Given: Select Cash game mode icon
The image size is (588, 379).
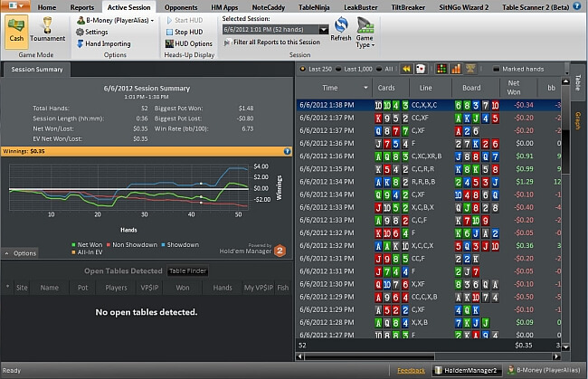Looking at the screenshot, I should (16, 30).
